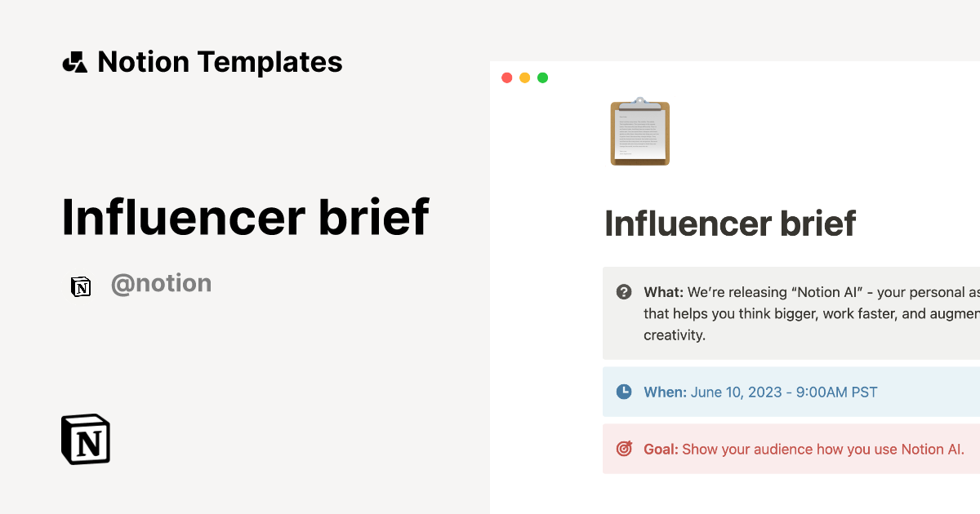Open the Notion Templates heading link
This screenshot has width=980, height=514.
pyautogui.click(x=220, y=62)
